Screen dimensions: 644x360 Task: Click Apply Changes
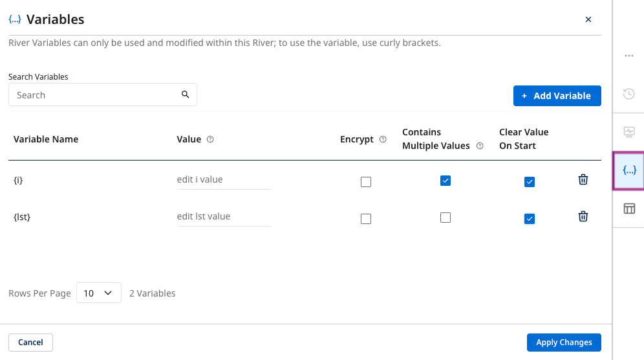point(563,343)
